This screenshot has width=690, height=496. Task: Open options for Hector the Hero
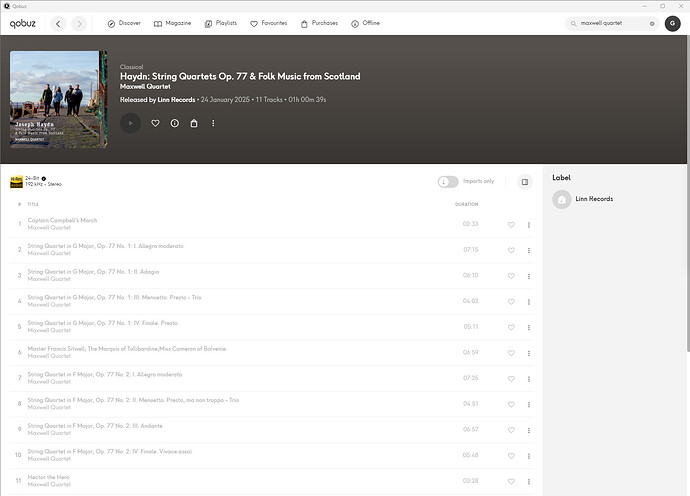529,481
